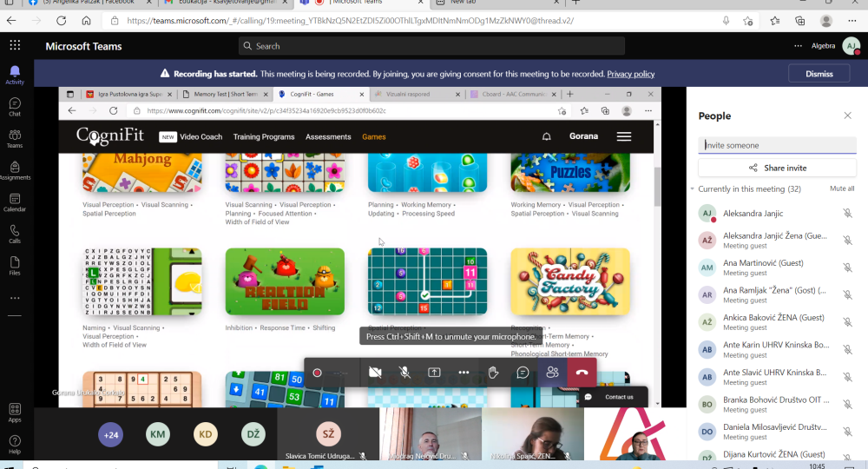
Task: Open the Reaction Field game
Action: point(285,282)
